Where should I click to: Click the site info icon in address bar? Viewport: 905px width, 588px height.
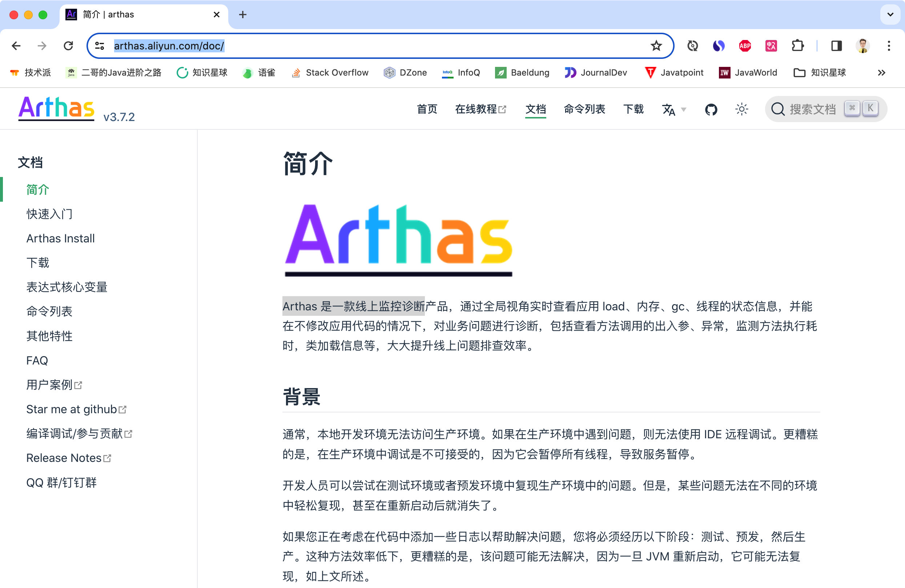point(100,46)
